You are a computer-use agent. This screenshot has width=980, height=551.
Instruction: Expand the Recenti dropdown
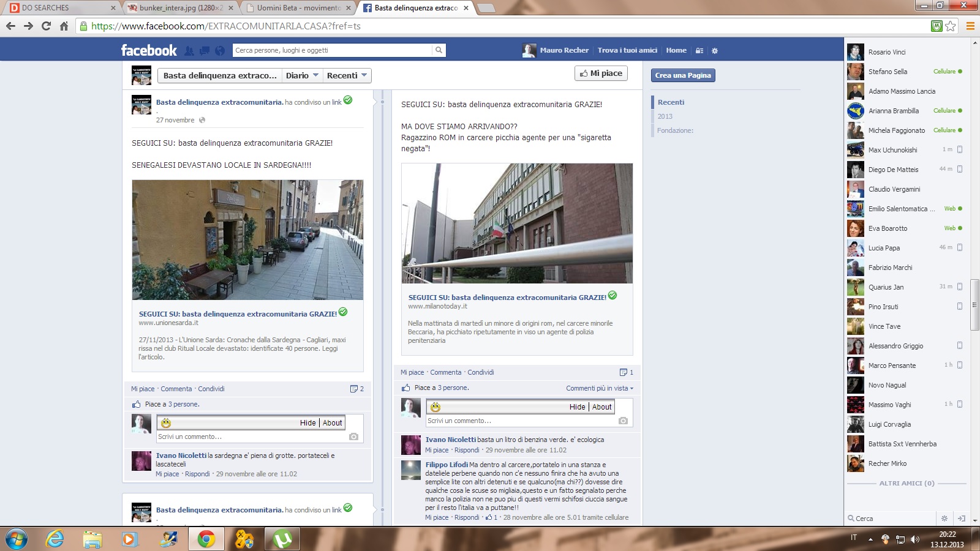[x=347, y=75]
